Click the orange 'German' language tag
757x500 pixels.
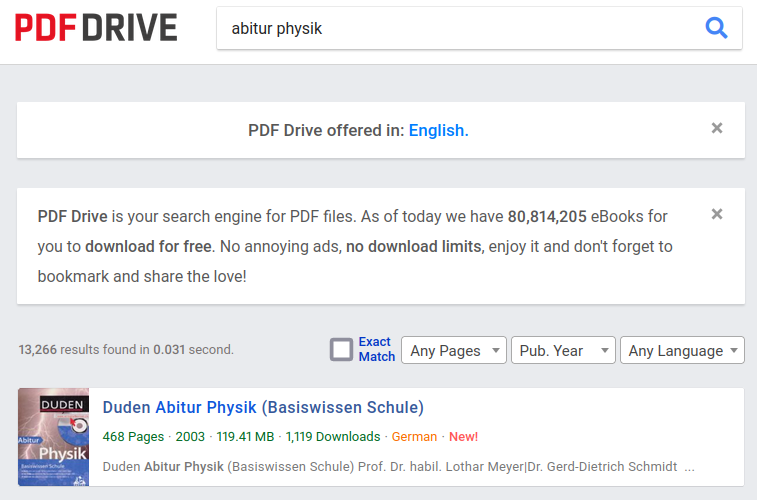pos(414,437)
